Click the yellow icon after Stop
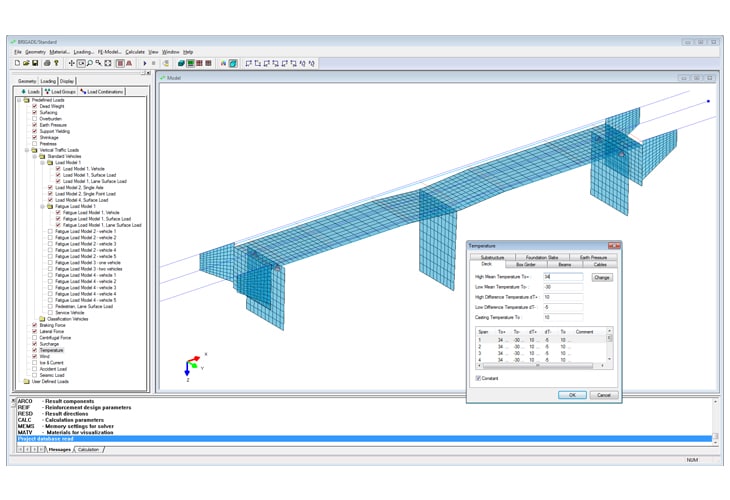The height and width of the screenshot is (500, 730). pos(166,63)
